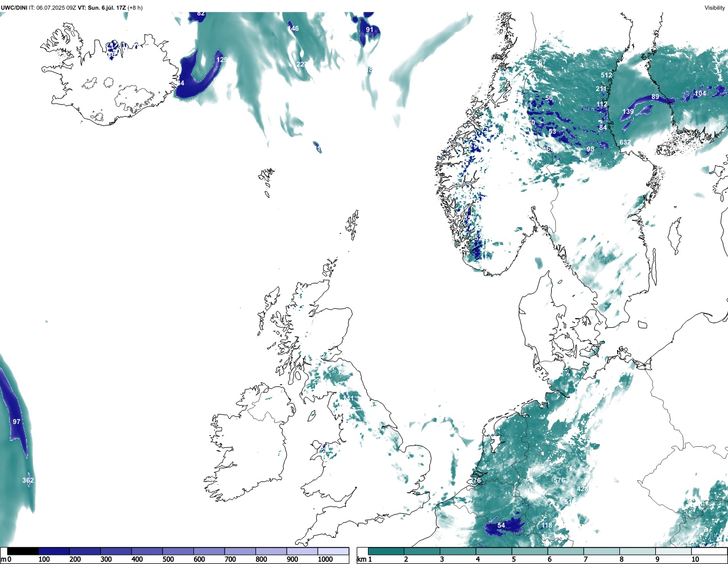Click the black 0–100 m legend swatch
Image resolution: width=728 pixels, height=564 pixels.
pos(23,551)
